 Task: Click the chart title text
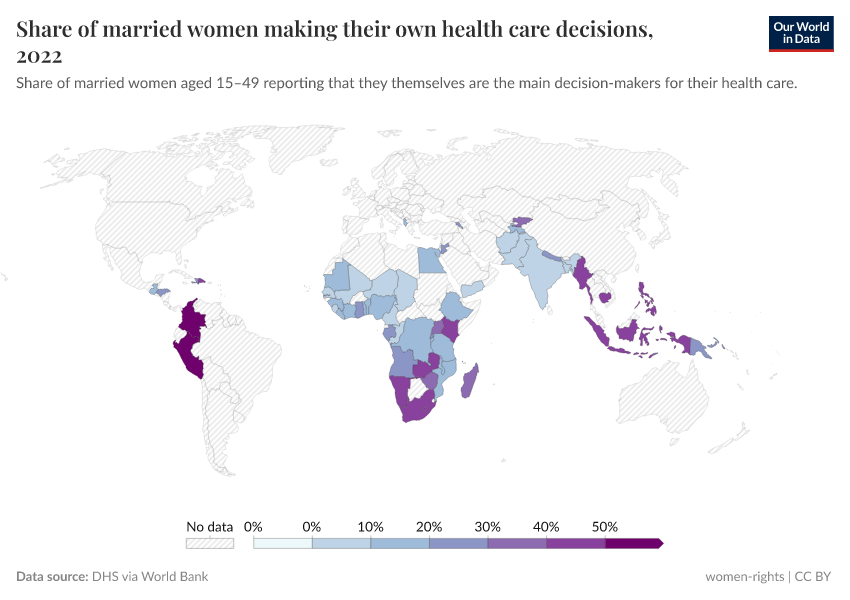335,30
